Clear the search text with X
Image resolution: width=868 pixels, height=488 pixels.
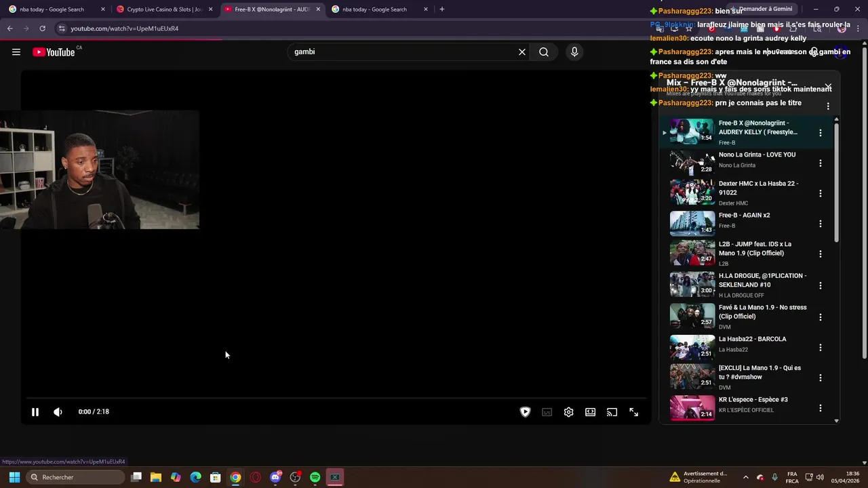(x=522, y=52)
